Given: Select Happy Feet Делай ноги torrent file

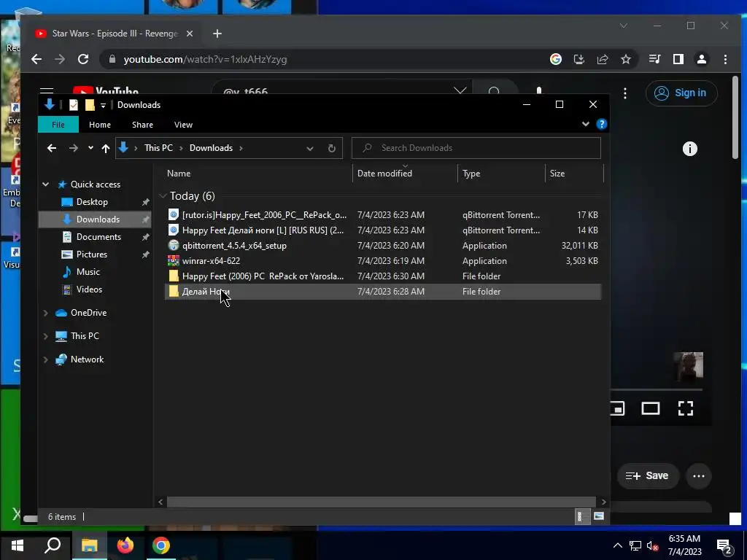Looking at the screenshot, I should 382,230.
